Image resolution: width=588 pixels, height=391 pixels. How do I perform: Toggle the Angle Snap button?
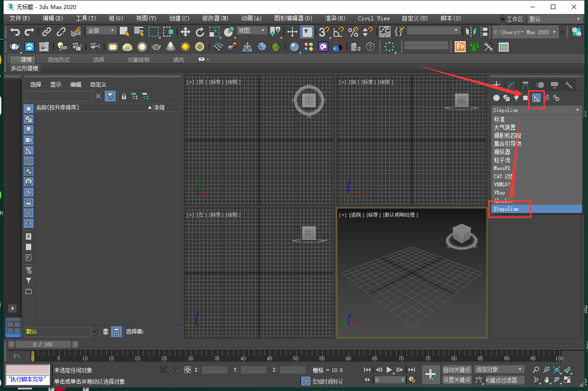click(x=338, y=32)
